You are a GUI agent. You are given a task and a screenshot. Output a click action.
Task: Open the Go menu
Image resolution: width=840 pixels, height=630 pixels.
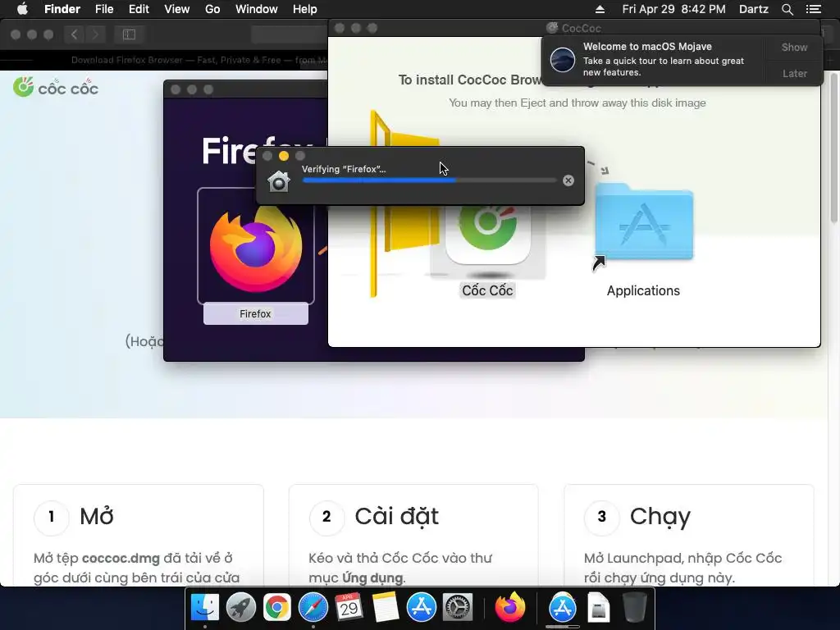[212, 9]
